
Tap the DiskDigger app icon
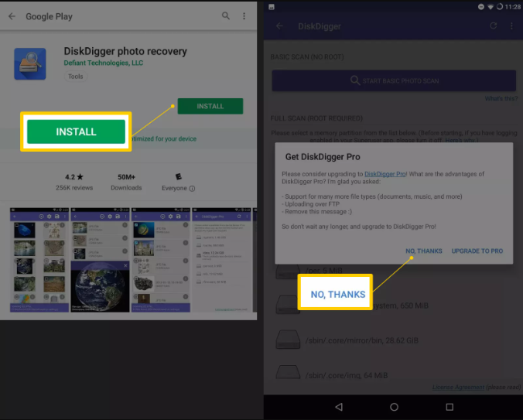coord(30,63)
